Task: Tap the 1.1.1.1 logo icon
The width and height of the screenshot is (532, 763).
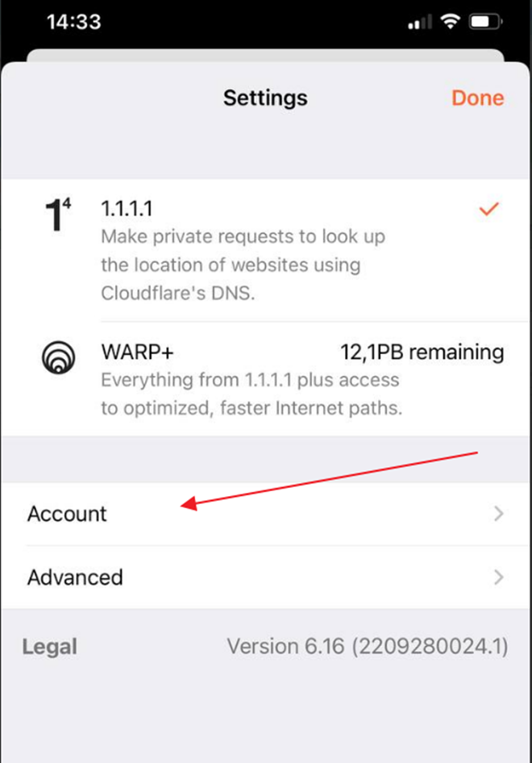Action: pos(58,214)
